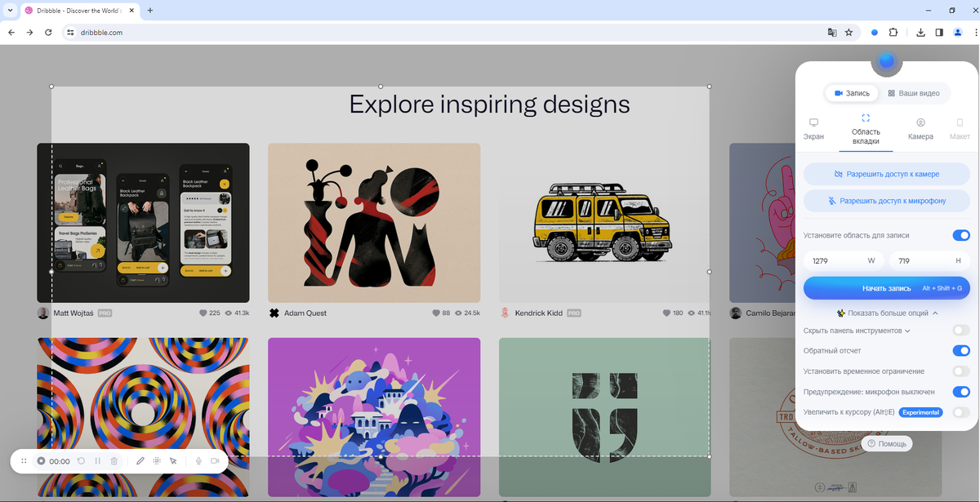The width and height of the screenshot is (980, 502).
Task: Select the cursor effects arrow tool
Action: click(173, 461)
